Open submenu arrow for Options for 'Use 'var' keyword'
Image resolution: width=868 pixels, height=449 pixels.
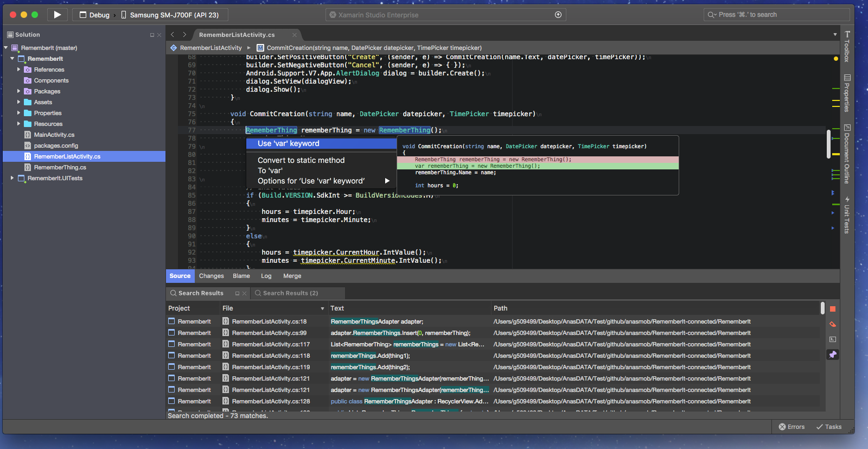(x=387, y=181)
